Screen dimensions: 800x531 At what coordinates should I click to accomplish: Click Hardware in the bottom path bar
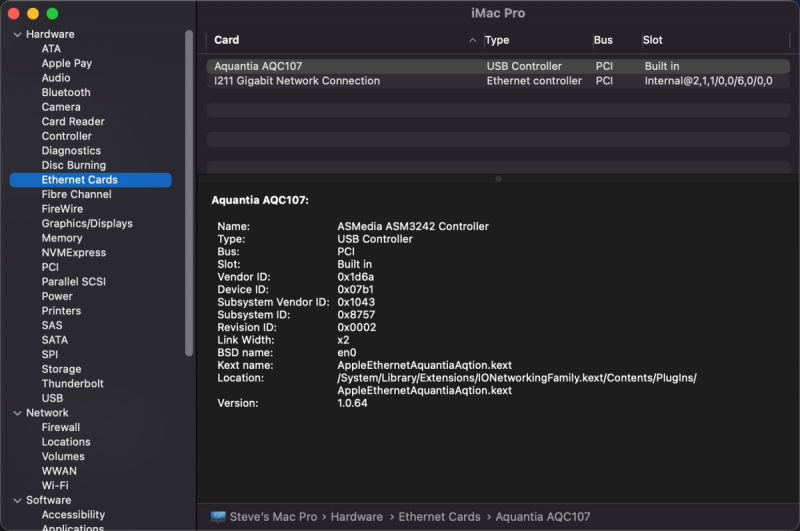356,517
